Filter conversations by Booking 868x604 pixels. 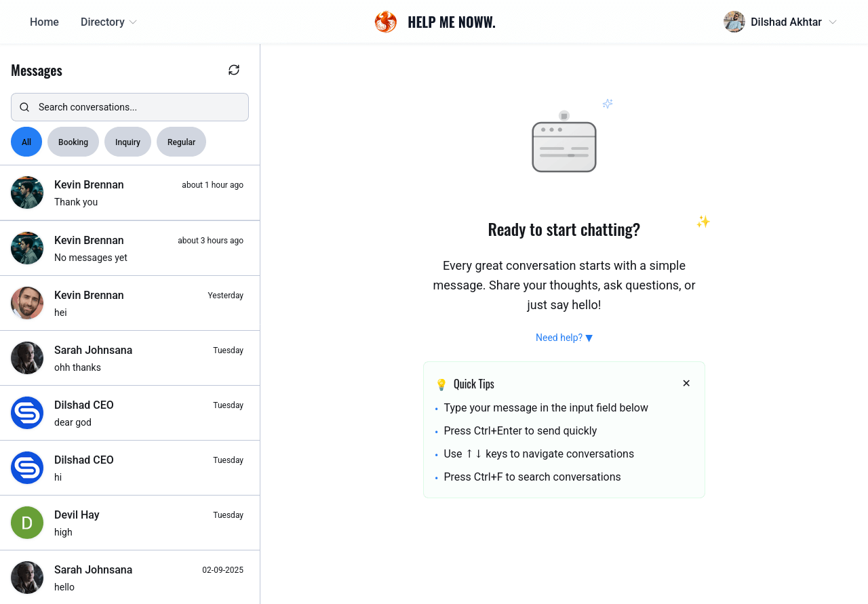(x=73, y=142)
